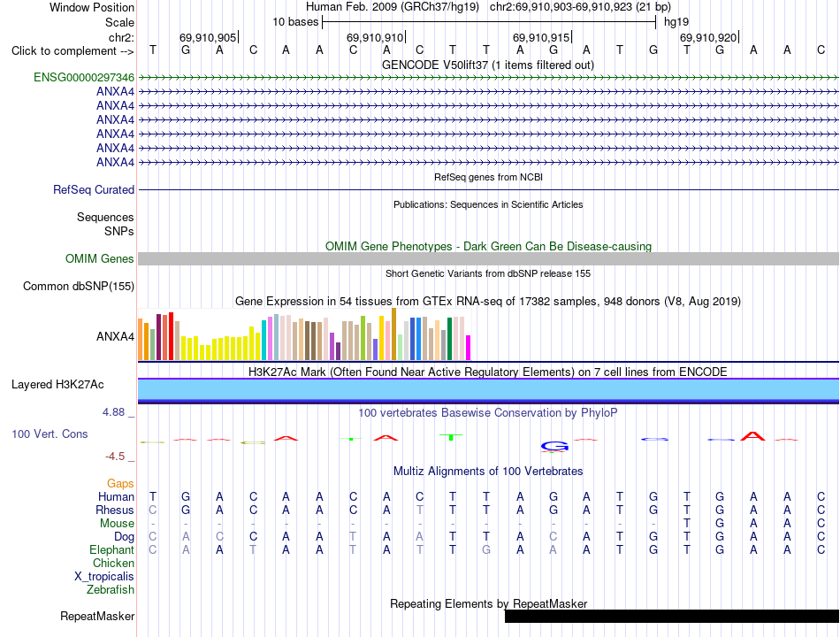Click the 'Multiz Alignments of 100 Vertebrates' title

pyautogui.click(x=488, y=471)
